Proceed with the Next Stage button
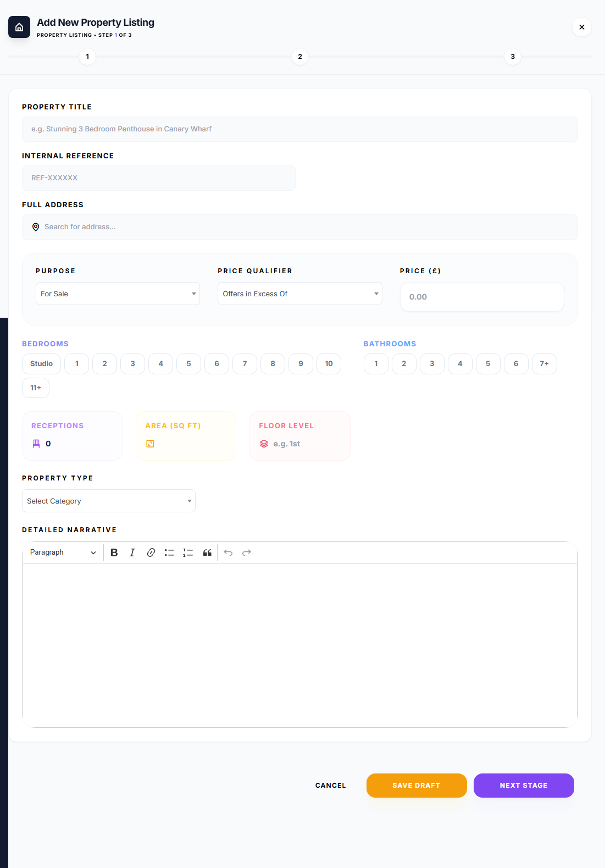This screenshot has height=868, width=605. (524, 786)
